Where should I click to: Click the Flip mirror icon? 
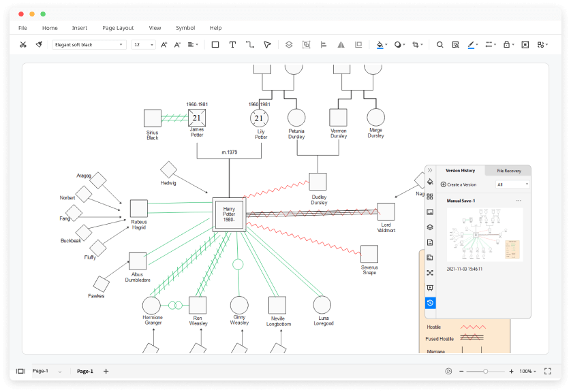click(x=341, y=44)
